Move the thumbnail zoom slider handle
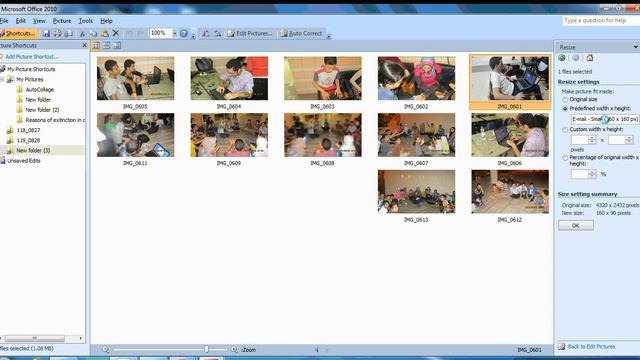640x360 pixels. click(x=206, y=349)
